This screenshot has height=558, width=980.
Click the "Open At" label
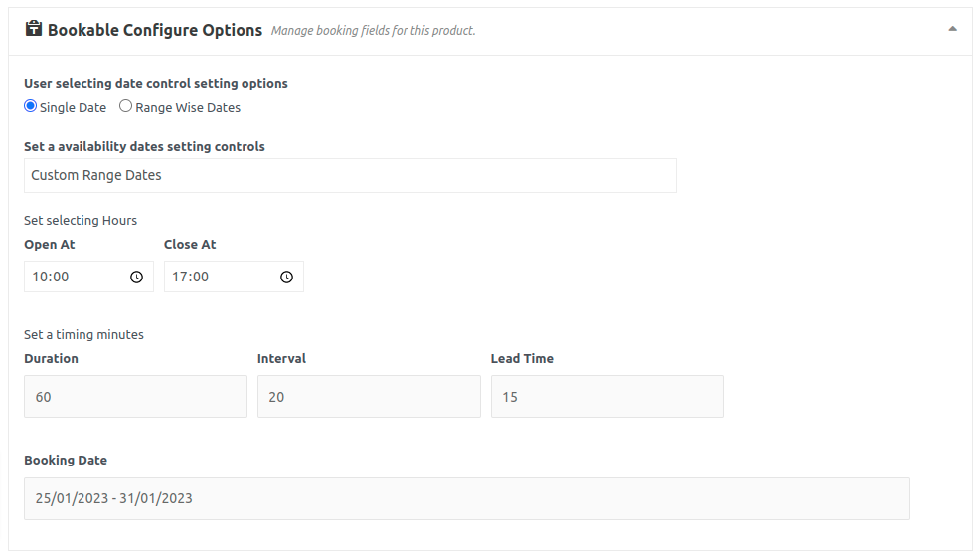[x=50, y=245]
